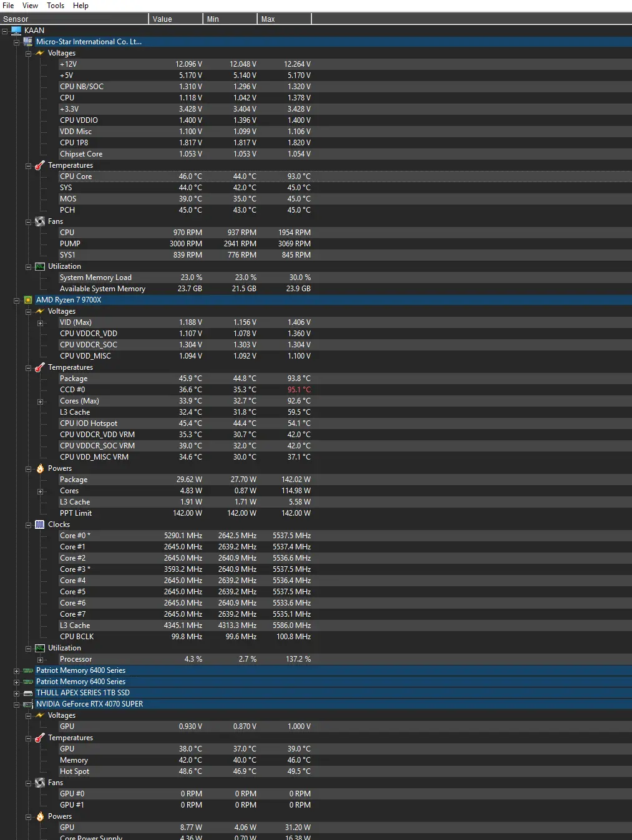This screenshot has height=840, width=632.
Task: Click the Micro-Star motherboard icon
Action: pyautogui.click(x=28, y=42)
